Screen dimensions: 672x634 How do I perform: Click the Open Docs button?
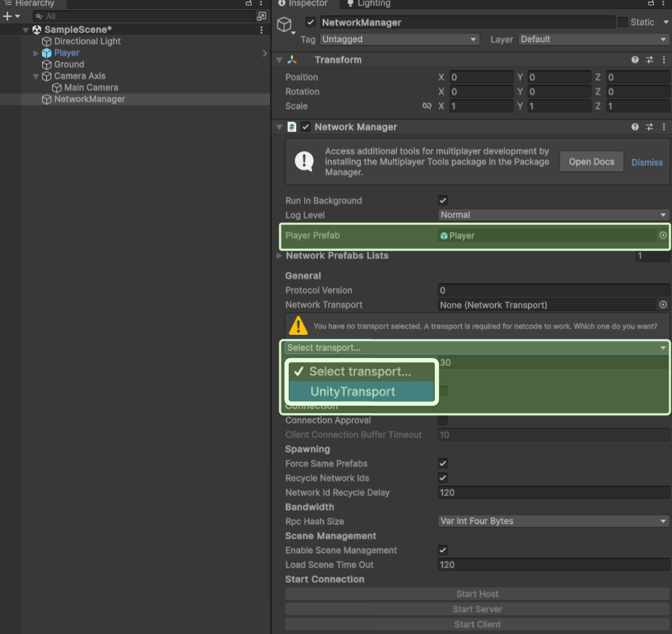(x=591, y=162)
